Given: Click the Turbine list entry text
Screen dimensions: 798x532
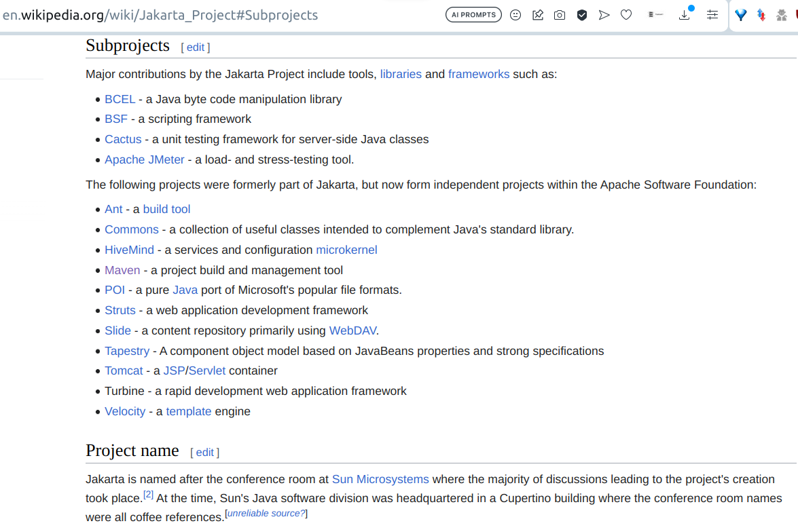Looking at the screenshot, I should (255, 391).
